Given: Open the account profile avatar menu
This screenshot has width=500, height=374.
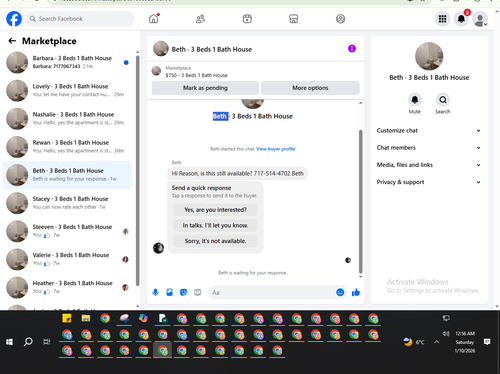Looking at the screenshot, I should [x=480, y=19].
